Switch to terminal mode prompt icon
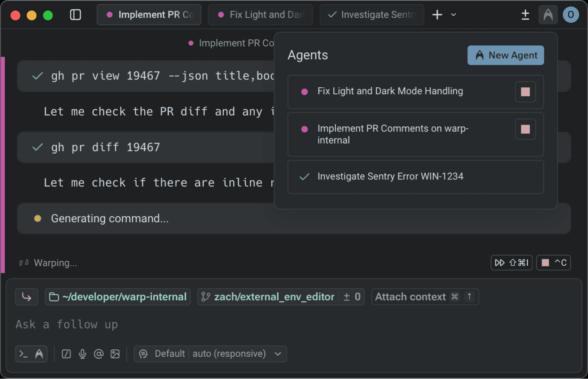The image size is (588, 379). pyautogui.click(x=23, y=354)
